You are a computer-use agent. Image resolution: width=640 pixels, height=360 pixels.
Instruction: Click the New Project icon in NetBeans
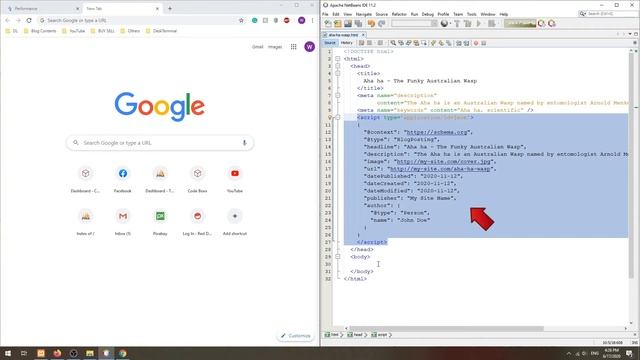point(338,24)
